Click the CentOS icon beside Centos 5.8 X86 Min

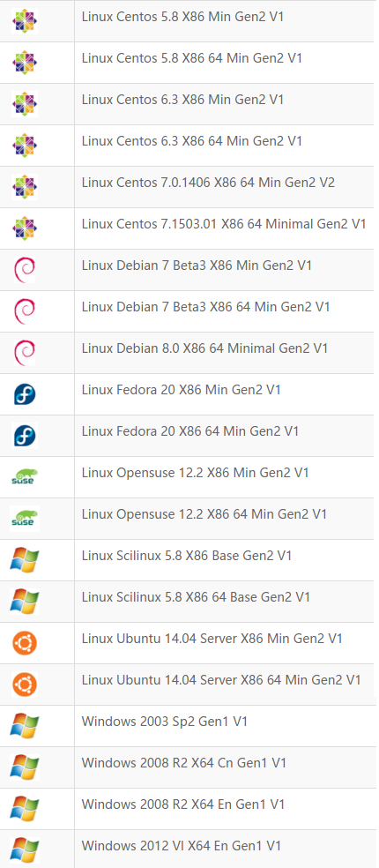[x=25, y=21]
